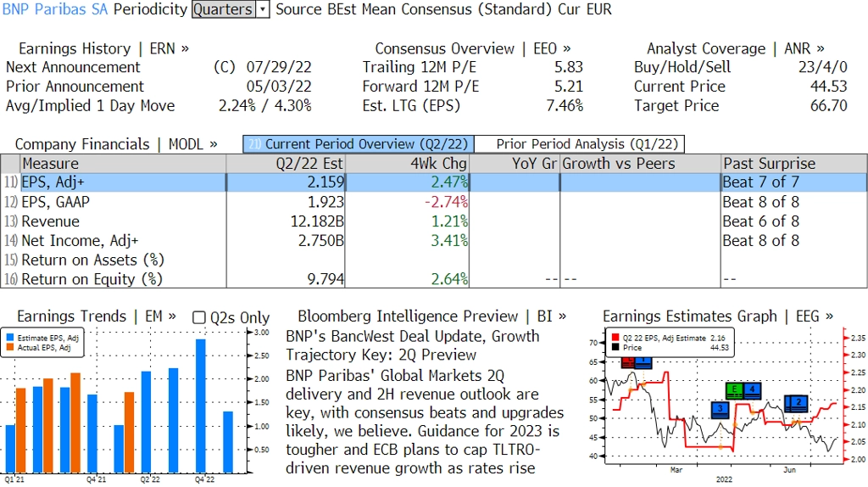This screenshot has width=868, height=487.
Task: Click Buy/Hold/Sell value 23/4/0
Action: click(x=822, y=67)
